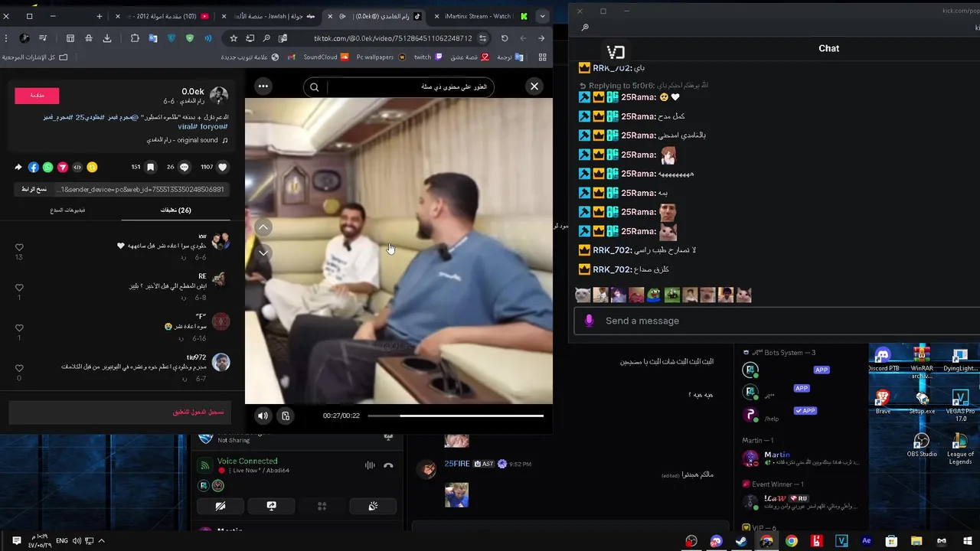
Task: Close the TikTok video viewer with X
Action: (x=534, y=86)
